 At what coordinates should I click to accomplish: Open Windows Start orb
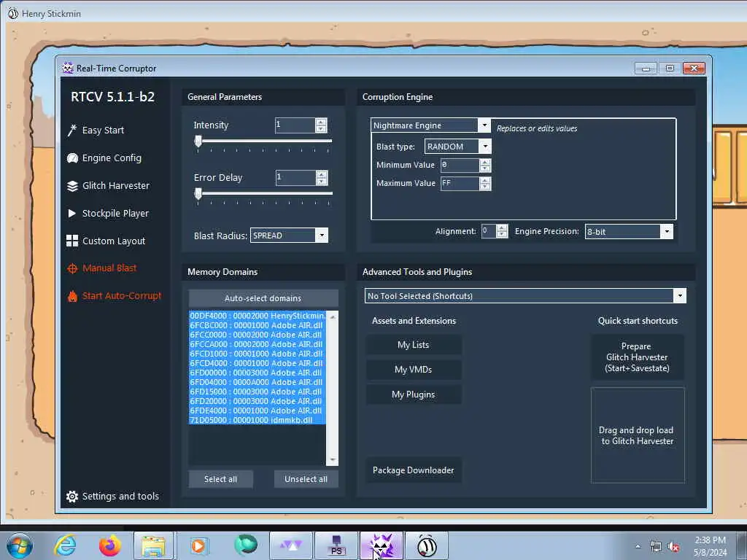20,545
